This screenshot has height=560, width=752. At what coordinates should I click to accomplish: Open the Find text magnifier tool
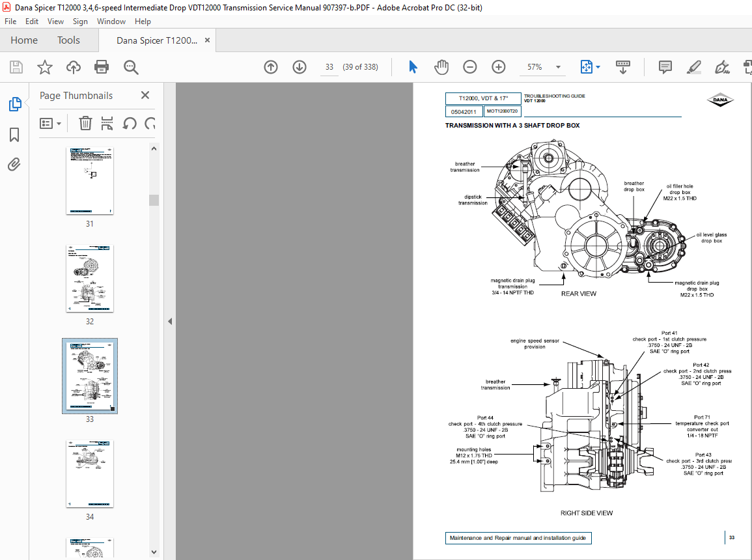tap(131, 67)
